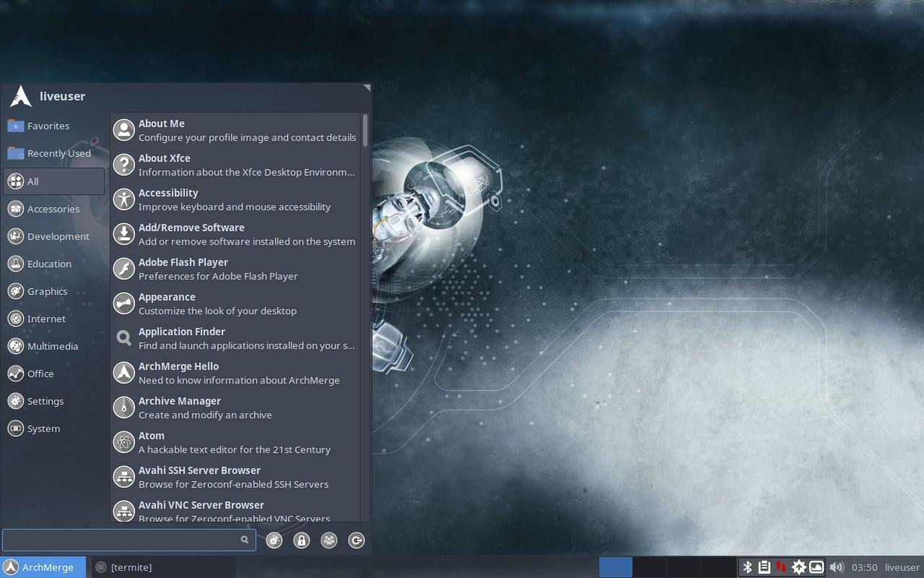Switch to the fourth workspace in pager

(x=718, y=567)
